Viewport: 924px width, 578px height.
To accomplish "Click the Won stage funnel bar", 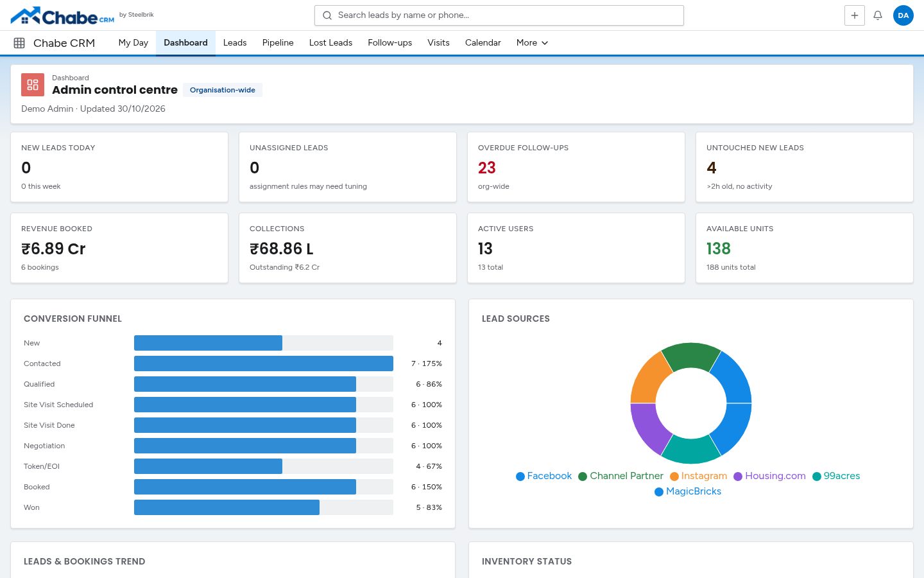I will [x=227, y=507].
